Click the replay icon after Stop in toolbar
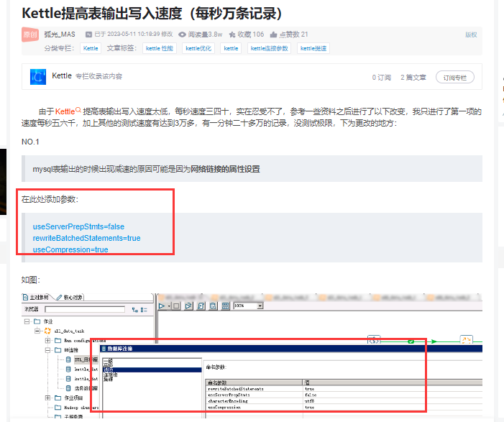Screen dimensions: 504x422 (188, 306)
